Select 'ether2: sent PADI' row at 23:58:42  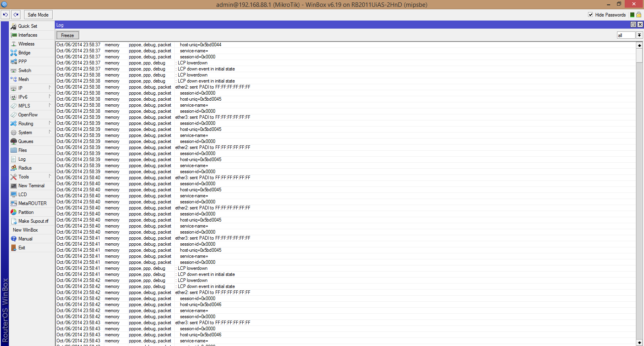coord(345,292)
